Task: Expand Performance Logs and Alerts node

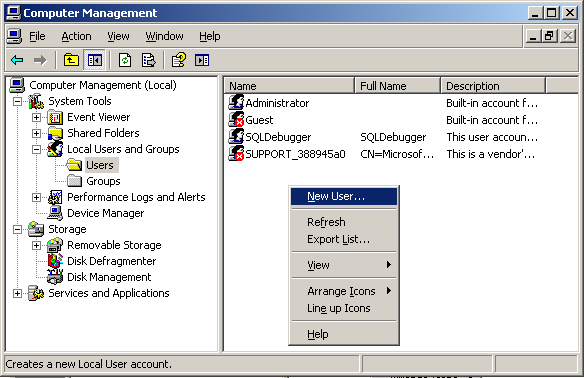Action: 36,197
